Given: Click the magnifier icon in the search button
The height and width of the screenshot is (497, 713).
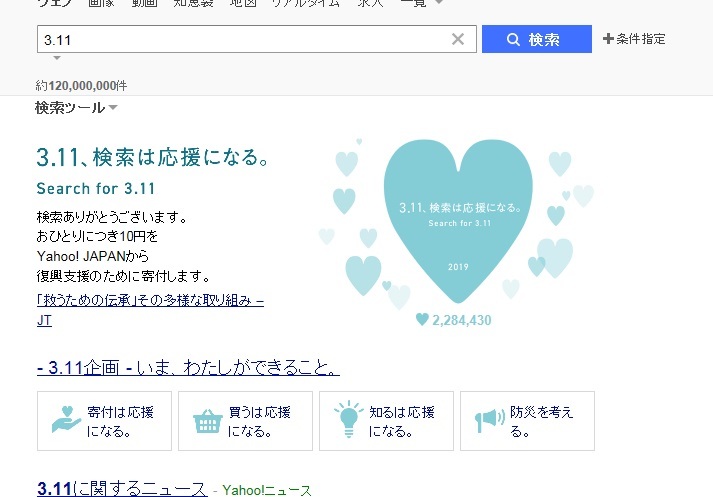Looking at the screenshot, I should pos(513,40).
